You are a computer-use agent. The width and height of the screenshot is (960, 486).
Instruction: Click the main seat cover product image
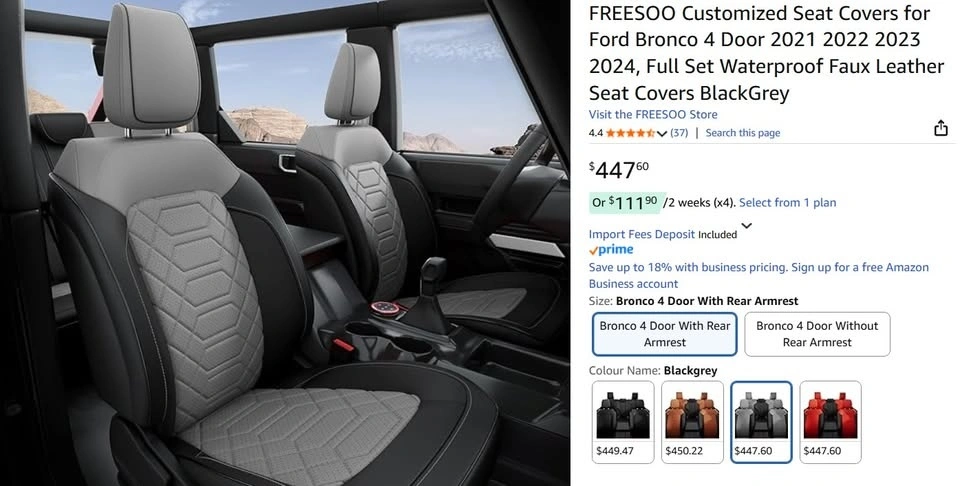(x=285, y=243)
